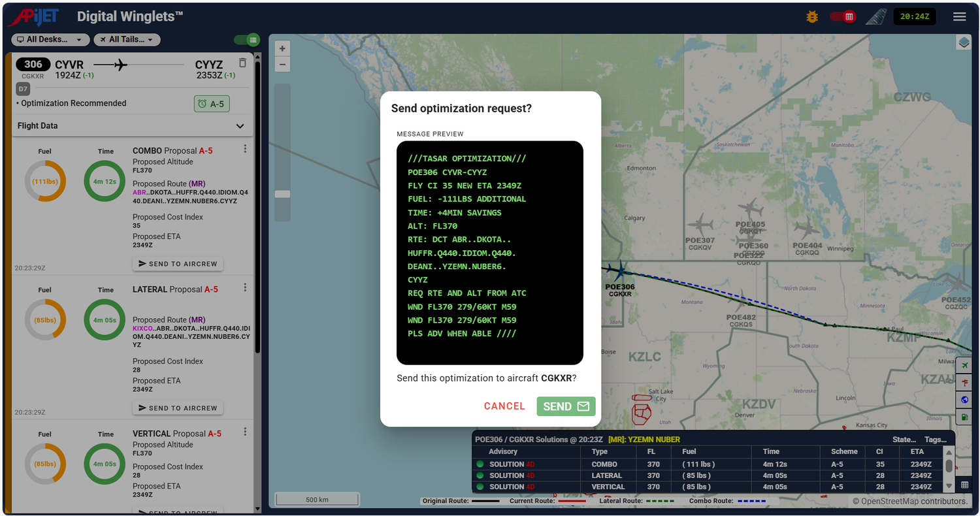Image resolution: width=980 pixels, height=516 pixels.
Task: Click CANCEL in the optimization dialog
Action: tap(504, 406)
